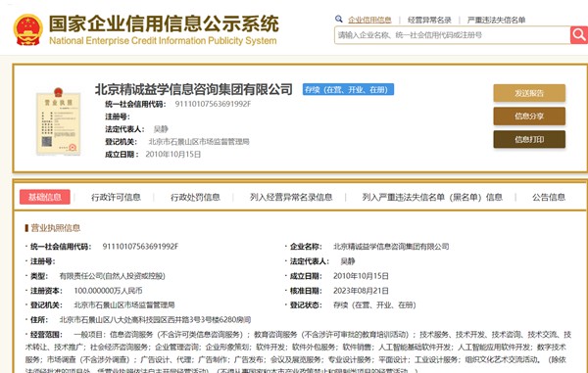Click the blue 存续 status badge
The height and width of the screenshot is (373, 588).
point(348,89)
